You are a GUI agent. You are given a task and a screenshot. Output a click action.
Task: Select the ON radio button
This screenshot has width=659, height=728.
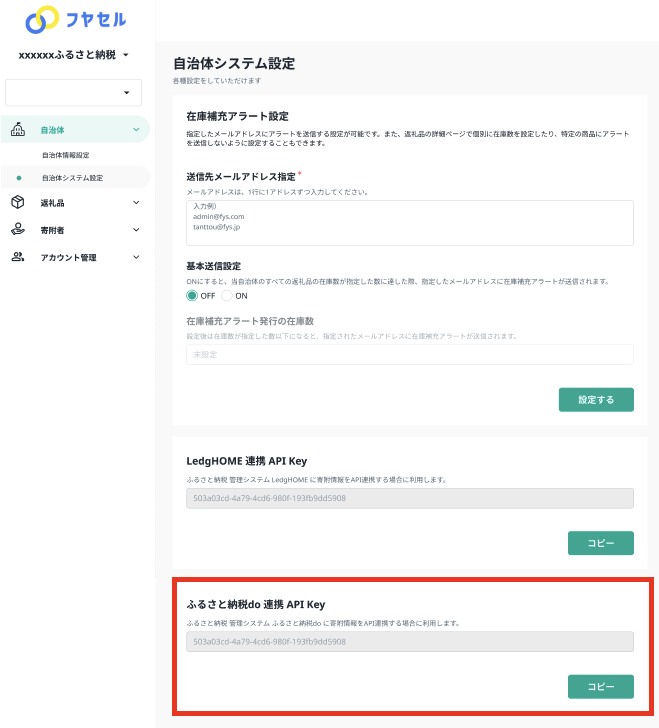coord(227,296)
